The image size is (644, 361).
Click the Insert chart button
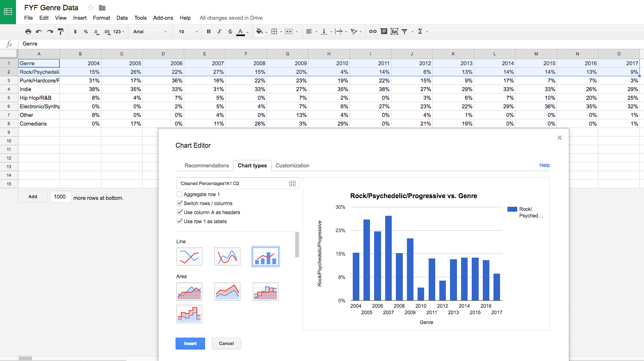point(190,343)
